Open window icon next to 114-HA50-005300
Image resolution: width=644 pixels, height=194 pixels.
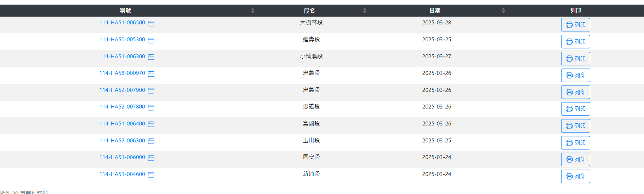(x=151, y=40)
